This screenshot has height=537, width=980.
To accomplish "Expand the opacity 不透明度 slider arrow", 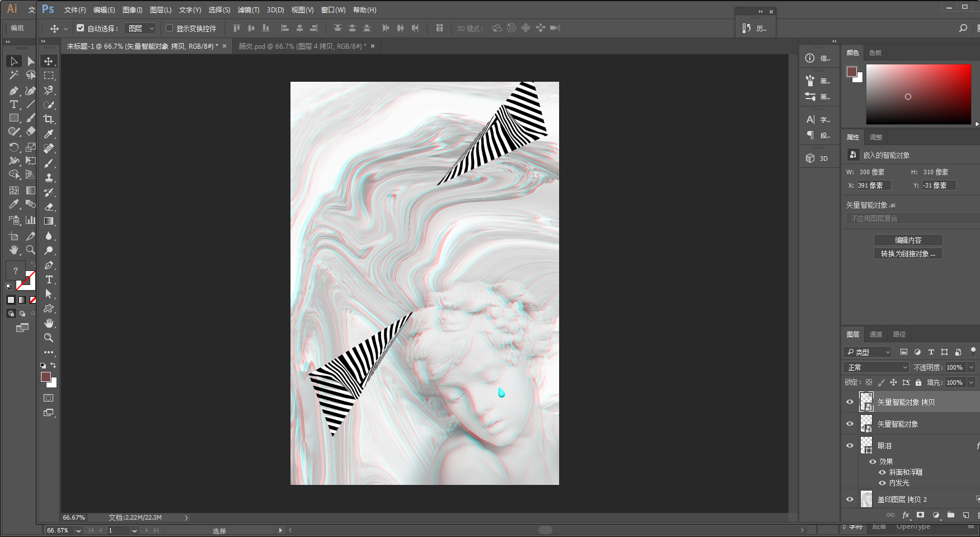I will pyautogui.click(x=972, y=367).
